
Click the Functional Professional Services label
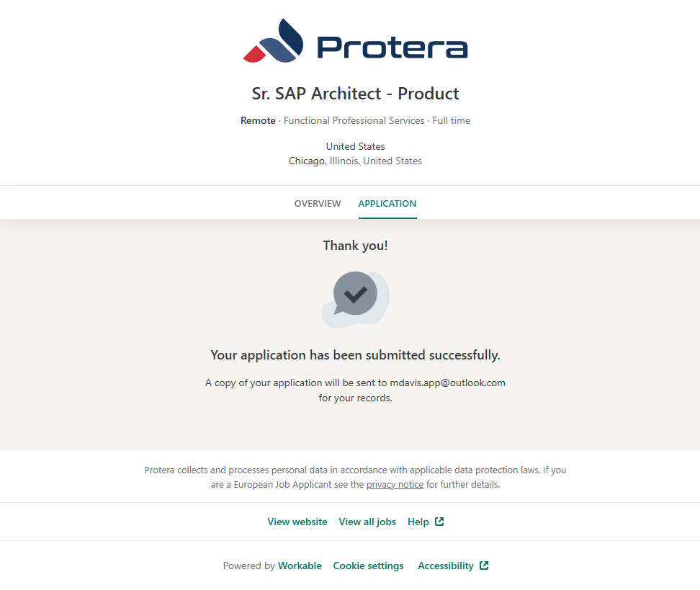(354, 121)
